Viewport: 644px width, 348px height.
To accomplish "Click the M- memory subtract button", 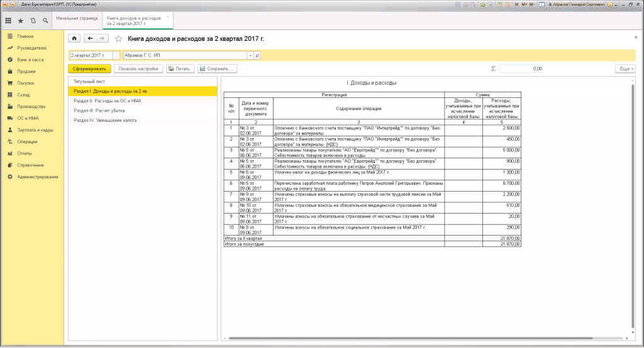I will point(532,4).
